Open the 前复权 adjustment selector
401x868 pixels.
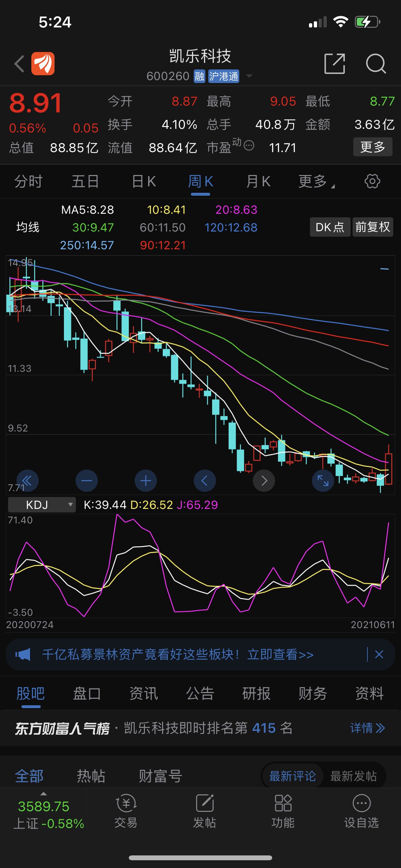click(373, 227)
